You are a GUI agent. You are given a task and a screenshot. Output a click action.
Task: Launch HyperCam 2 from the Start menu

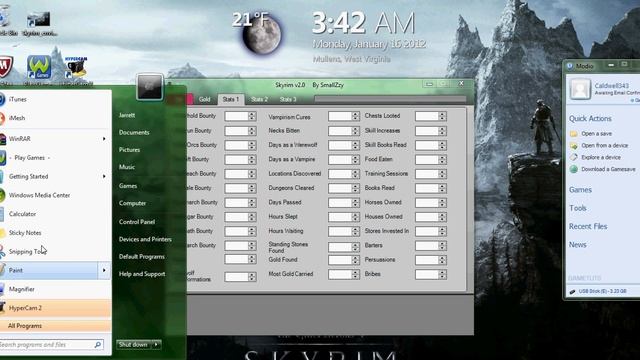(55, 308)
